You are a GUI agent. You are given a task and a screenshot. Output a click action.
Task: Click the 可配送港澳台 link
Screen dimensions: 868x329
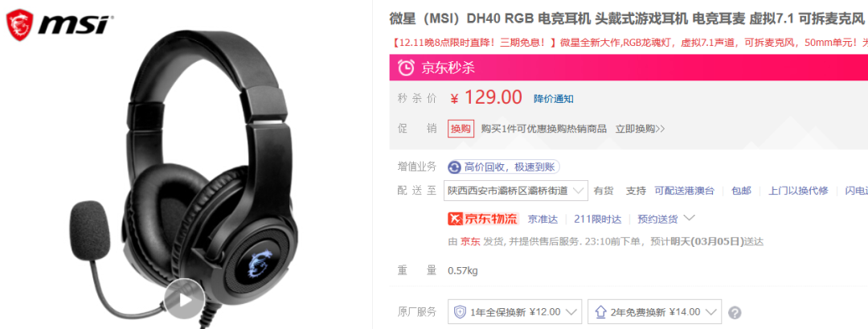[684, 191]
